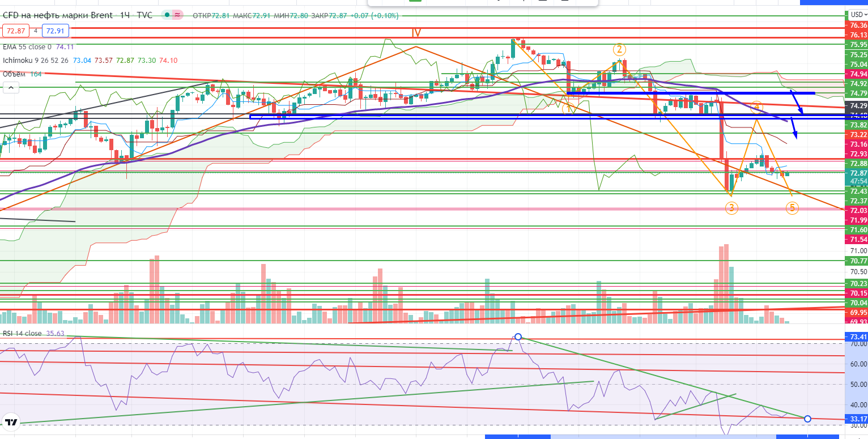
Task: Select the EMA 55 close indicator label
Action: tap(27, 47)
